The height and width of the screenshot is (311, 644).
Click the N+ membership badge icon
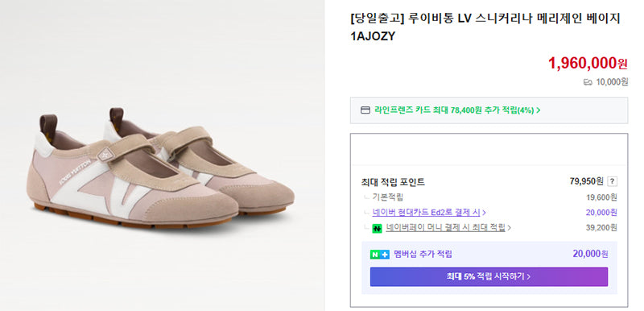(379, 255)
